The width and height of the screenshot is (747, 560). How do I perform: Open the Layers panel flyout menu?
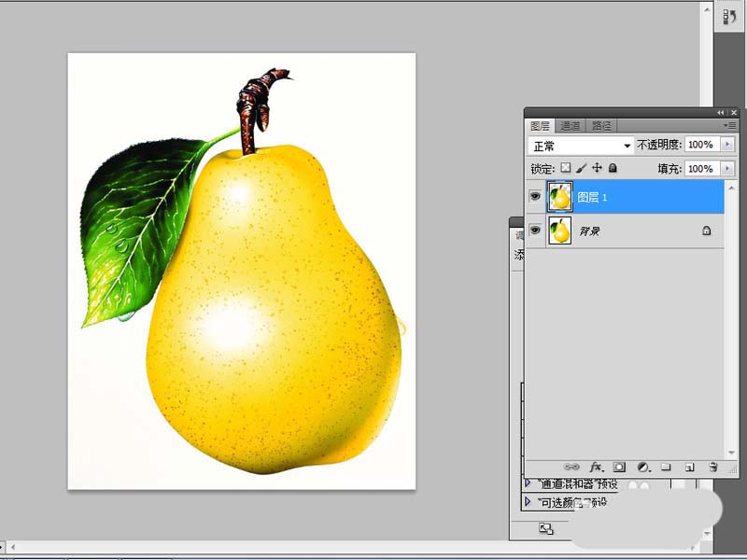tap(731, 125)
